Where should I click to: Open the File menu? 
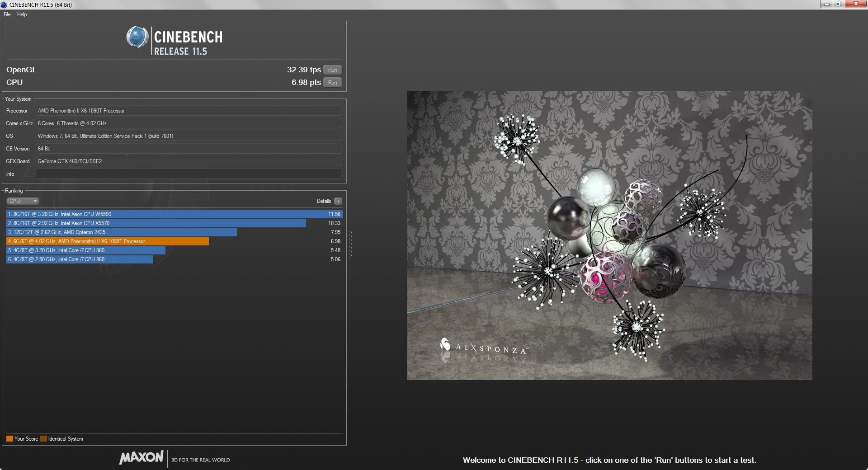click(x=7, y=14)
